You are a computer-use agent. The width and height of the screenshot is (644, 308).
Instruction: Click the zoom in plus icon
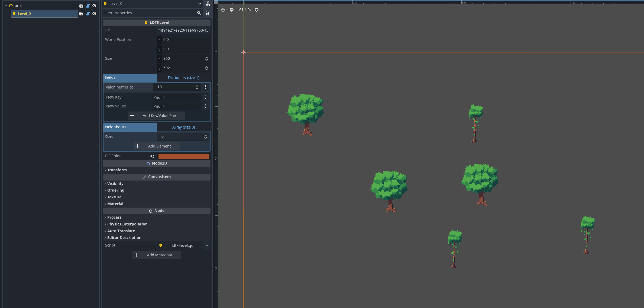(x=256, y=10)
